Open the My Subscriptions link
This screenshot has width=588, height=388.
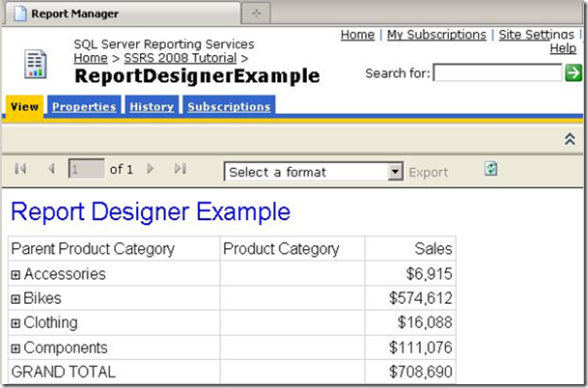[x=436, y=35]
